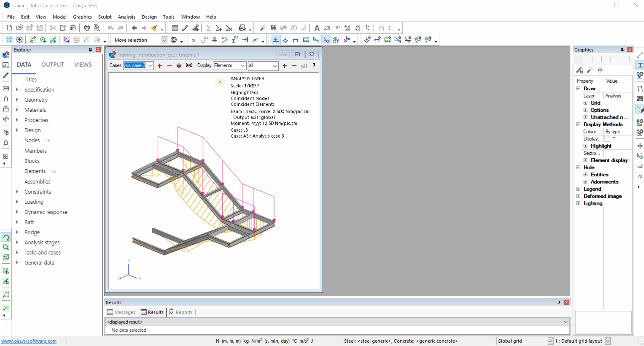Click the summation sigma icon
The image size is (644, 346).
(208, 28)
